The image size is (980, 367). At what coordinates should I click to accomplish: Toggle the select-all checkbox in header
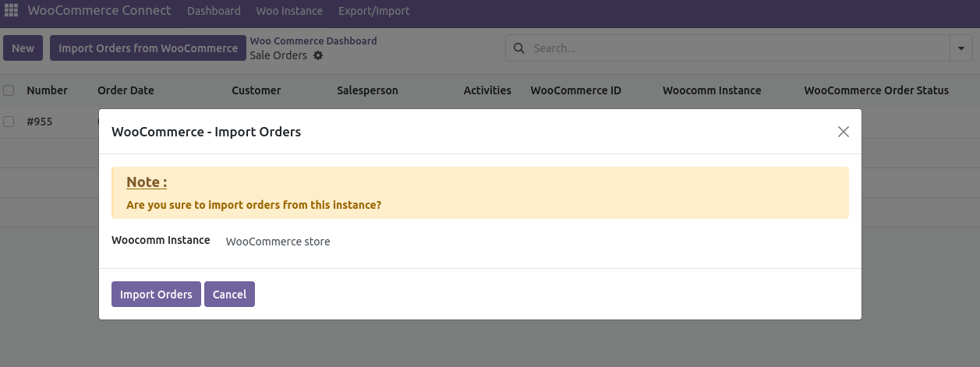tap(9, 90)
